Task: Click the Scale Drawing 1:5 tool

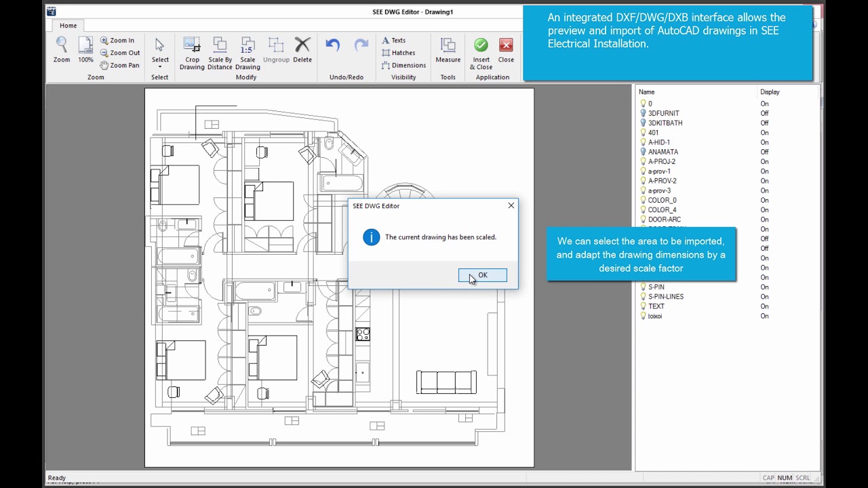Action: point(248,54)
